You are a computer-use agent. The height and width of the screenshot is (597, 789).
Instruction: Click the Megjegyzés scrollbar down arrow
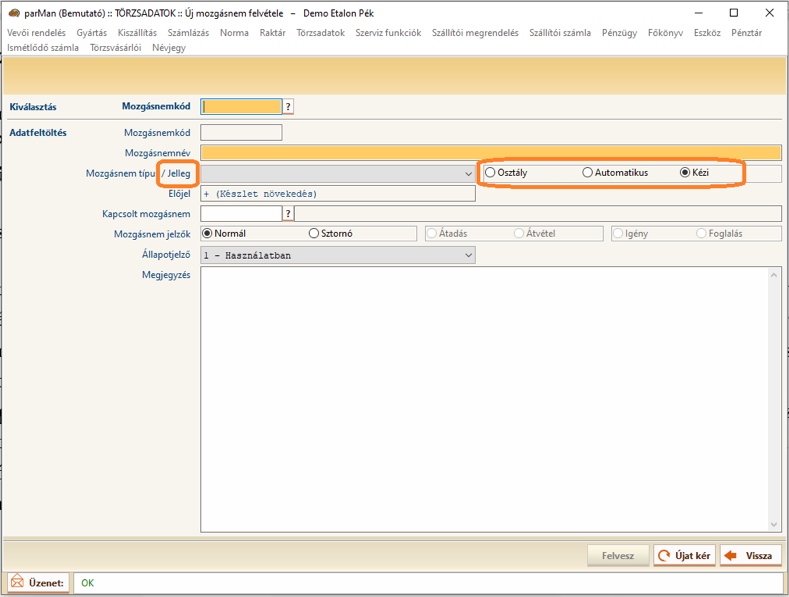pyautogui.click(x=774, y=525)
